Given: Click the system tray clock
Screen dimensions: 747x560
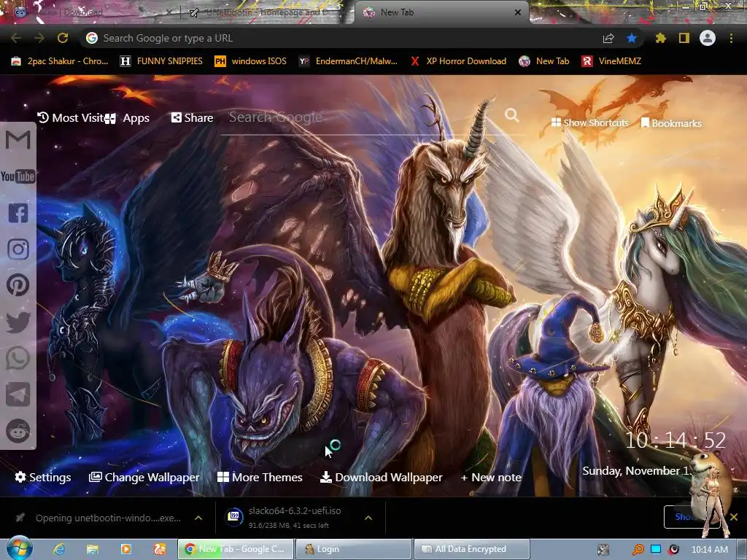Looking at the screenshot, I should click(x=709, y=550).
